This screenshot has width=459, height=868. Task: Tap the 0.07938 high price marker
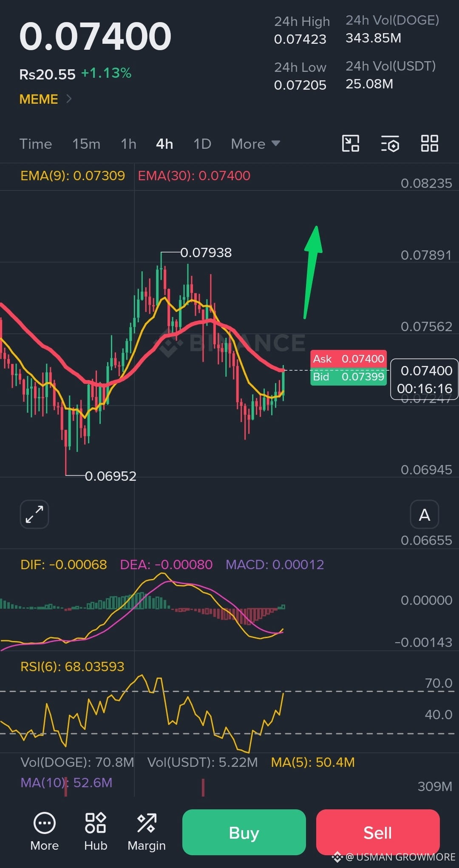click(x=206, y=252)
